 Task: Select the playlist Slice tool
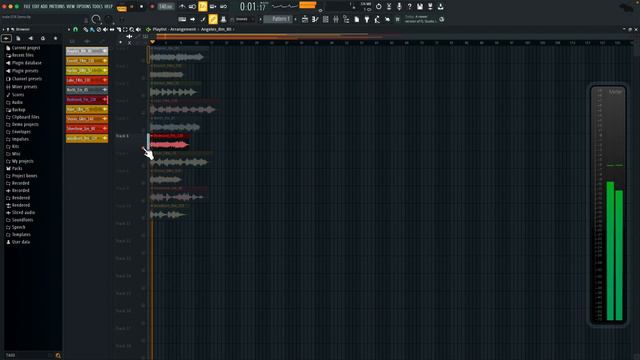118,29
